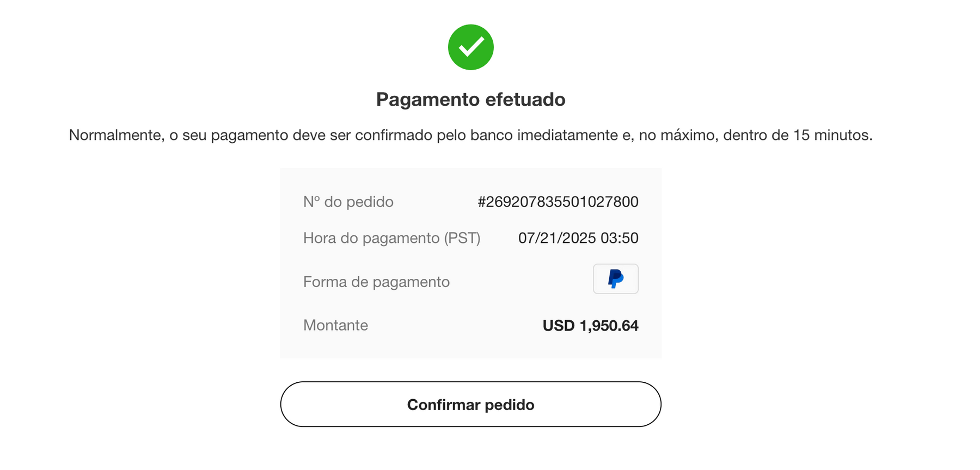
Task: Click '(PST)' timezone text
Action: point(462,238)
